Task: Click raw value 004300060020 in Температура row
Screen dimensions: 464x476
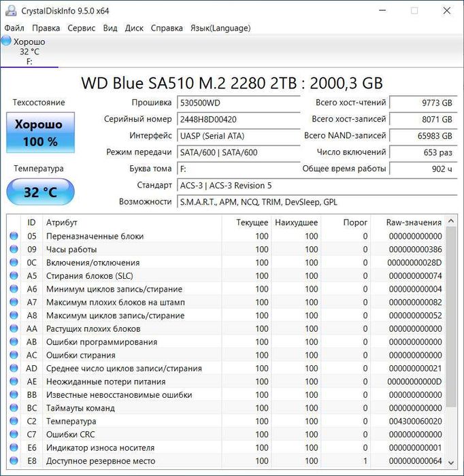Action: pos(415,422)
